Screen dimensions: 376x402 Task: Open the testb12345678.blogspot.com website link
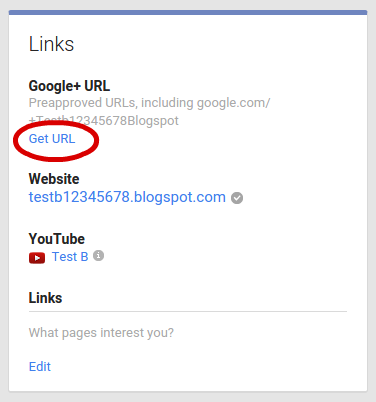point(127,197)
